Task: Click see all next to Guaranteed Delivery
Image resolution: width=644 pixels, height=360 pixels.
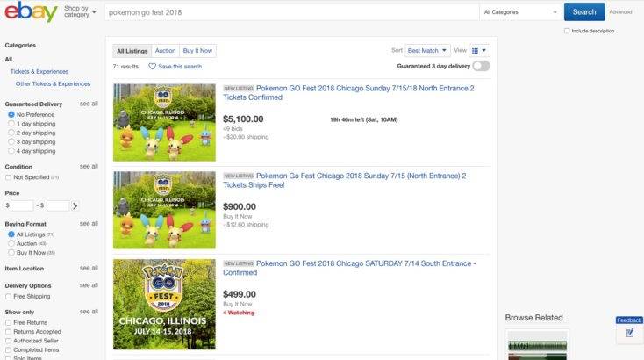Action: pos(89,104)
